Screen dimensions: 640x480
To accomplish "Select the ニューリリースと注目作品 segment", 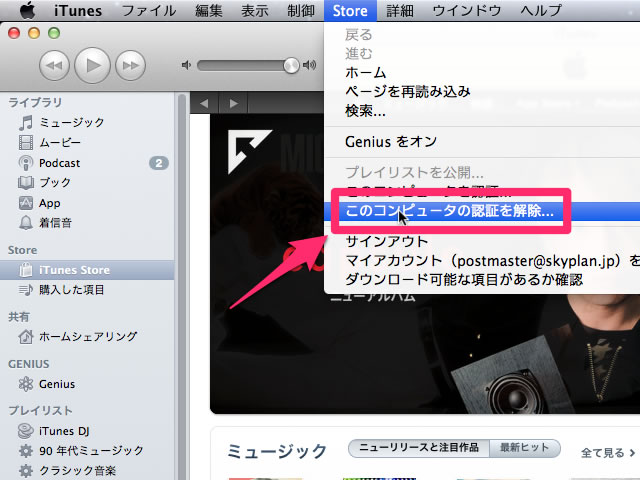I will point(419,448).
